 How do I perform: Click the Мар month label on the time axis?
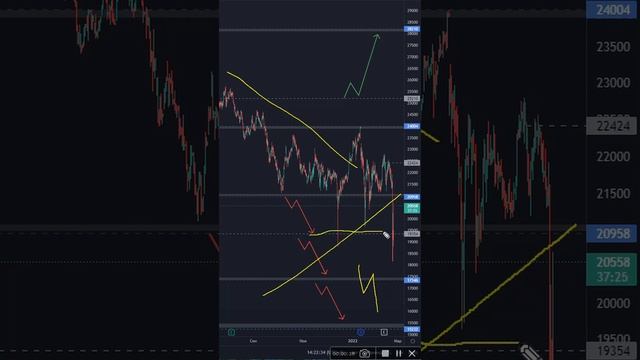point(398,341)
